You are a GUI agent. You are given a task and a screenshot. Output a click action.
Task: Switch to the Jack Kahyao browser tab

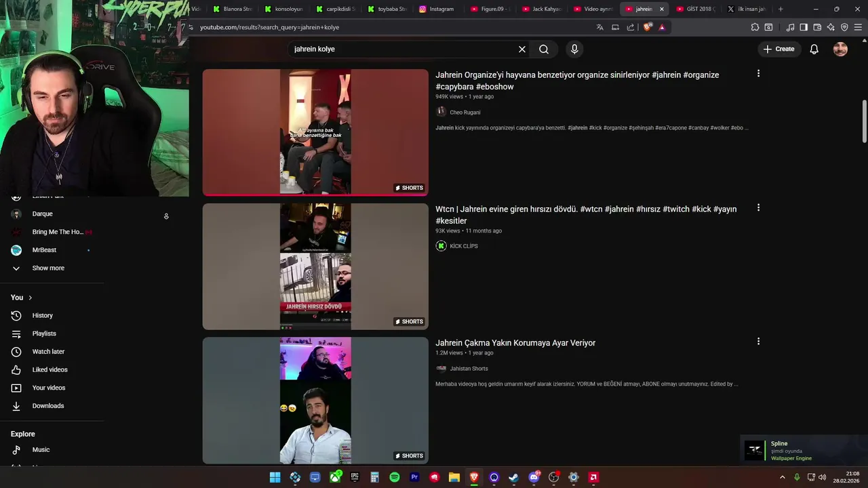(541, 9)
